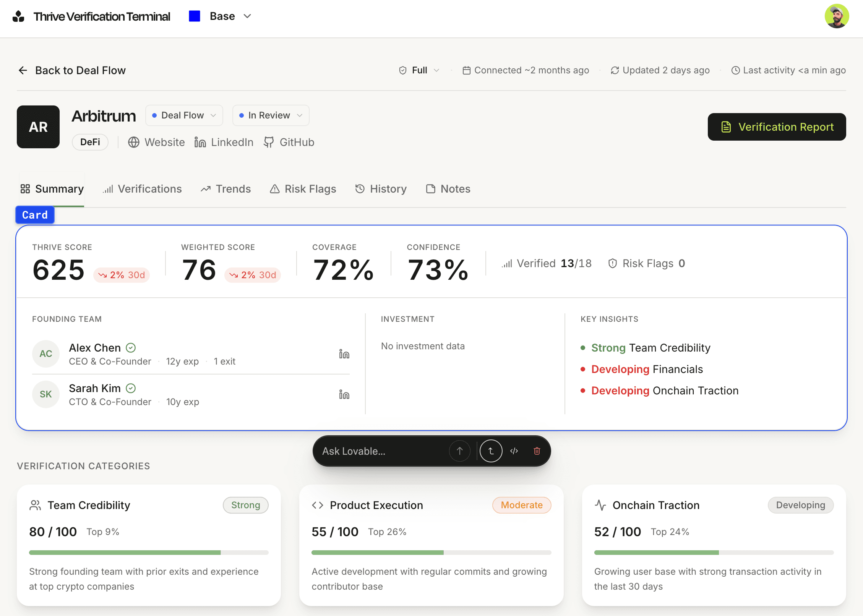Click the Verified signal bars icon

coord(507,263)
